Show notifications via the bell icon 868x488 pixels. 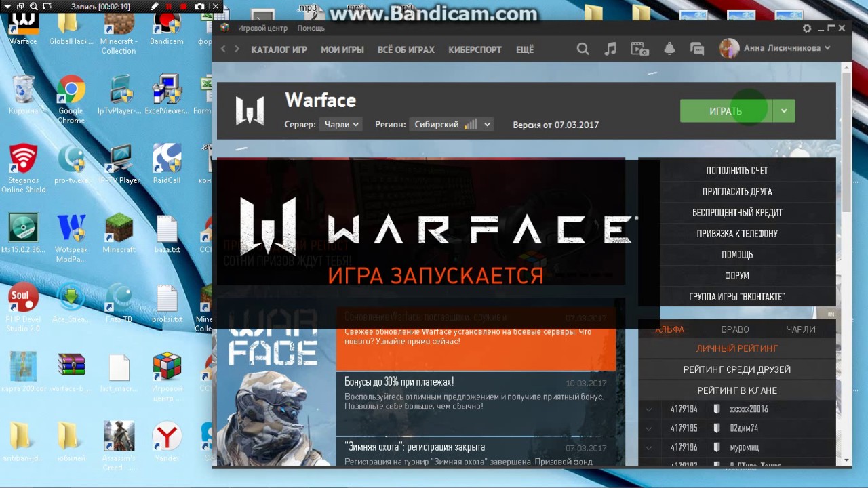669,49
